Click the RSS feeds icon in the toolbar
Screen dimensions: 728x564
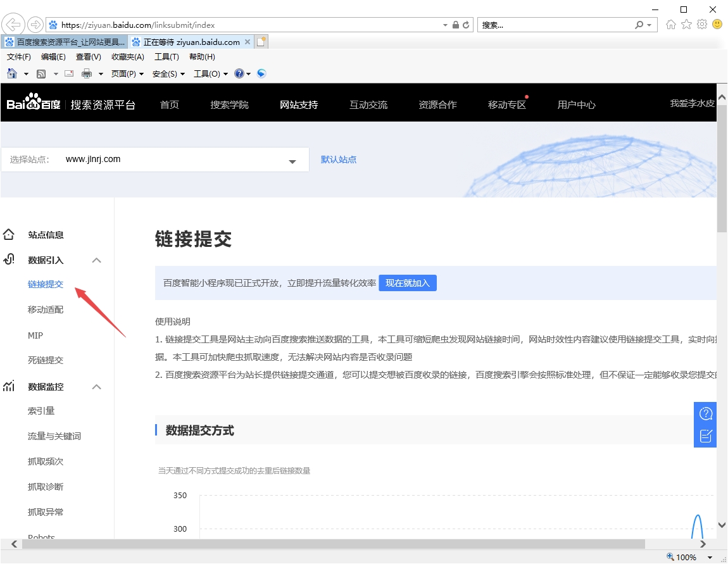pyautogui.click(x=41, y=73)
